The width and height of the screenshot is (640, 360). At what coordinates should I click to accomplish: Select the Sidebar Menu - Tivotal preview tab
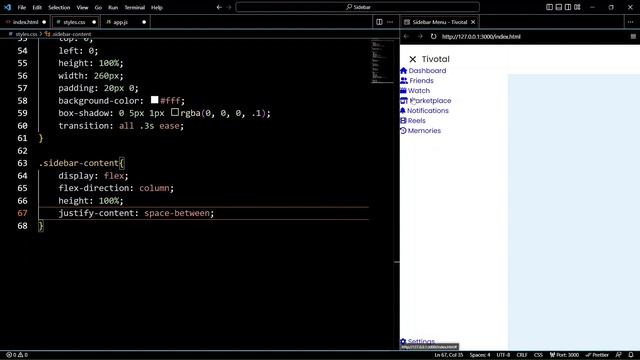coord(439,22)
